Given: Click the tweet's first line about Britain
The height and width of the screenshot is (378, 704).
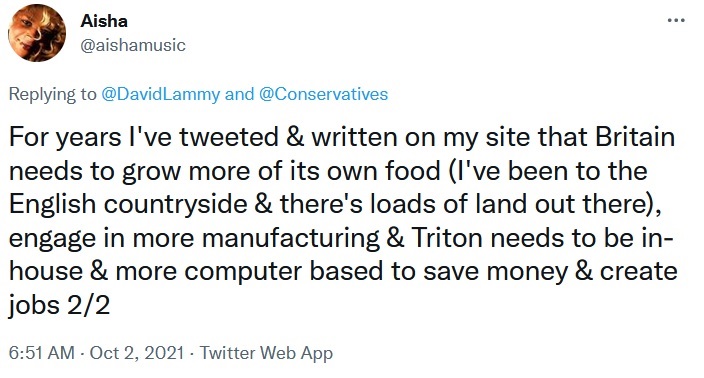Looking at the screenshot, I should tap(342, 137).
